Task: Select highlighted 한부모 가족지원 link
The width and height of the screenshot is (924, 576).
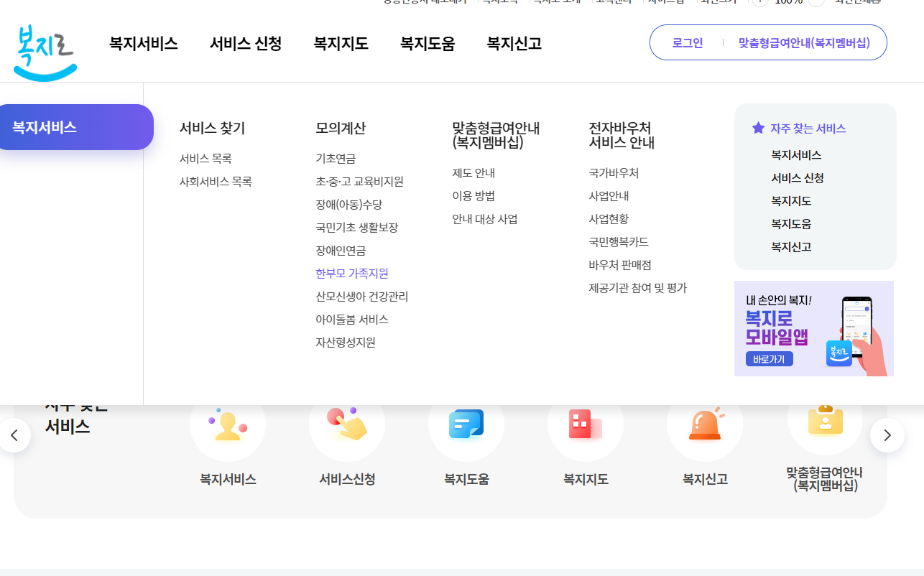Action: click(352, 273)
